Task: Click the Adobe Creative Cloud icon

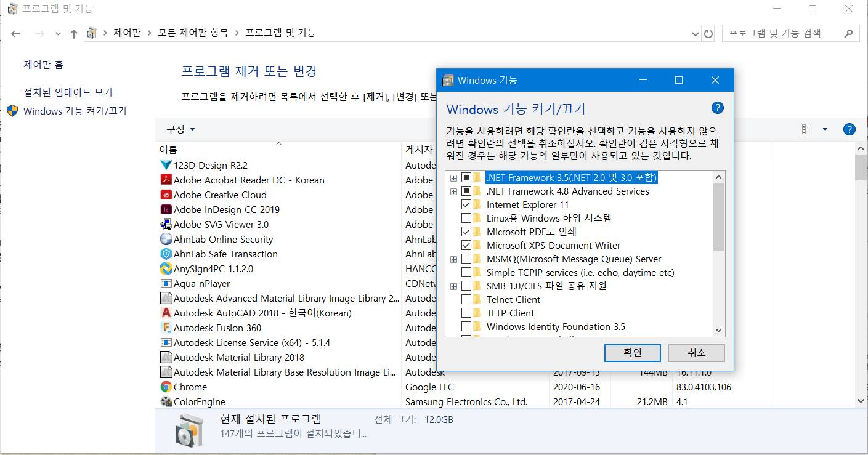Action: [166, 195]
